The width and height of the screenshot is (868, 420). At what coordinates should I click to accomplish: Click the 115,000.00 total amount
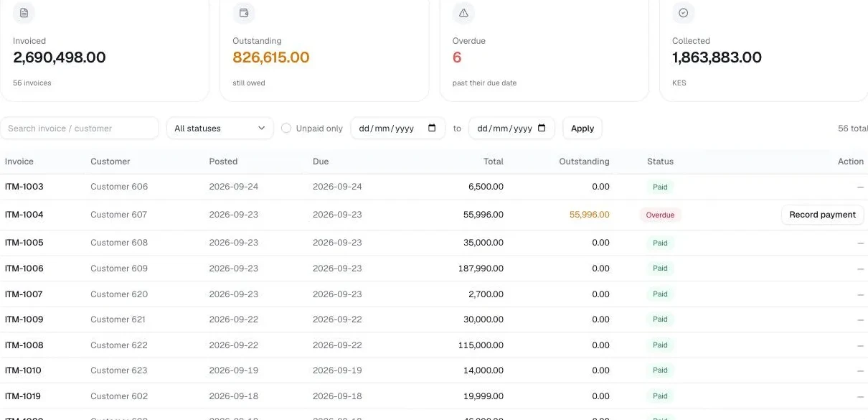[x=481, y=345]
